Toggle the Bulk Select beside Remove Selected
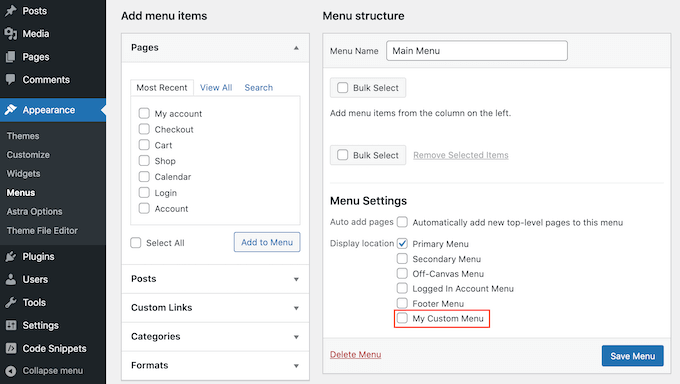The width and height of the screenshot is (680, 384). (x=368, y=155)
